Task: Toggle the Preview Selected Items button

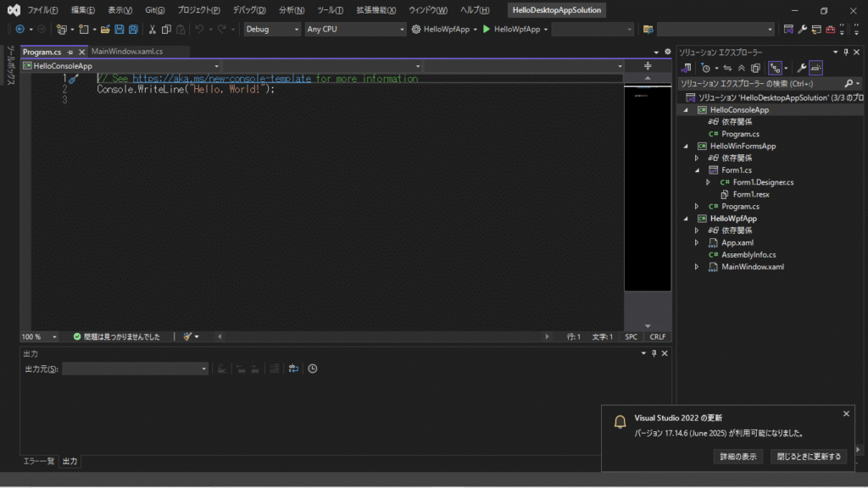Action: pos(815,68)
